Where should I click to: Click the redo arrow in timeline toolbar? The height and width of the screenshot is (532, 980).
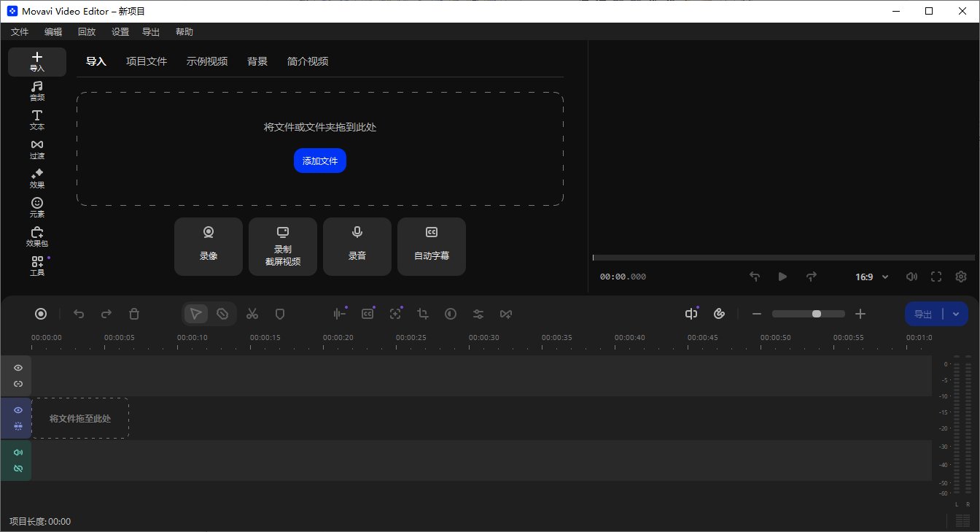pos(106,314)
